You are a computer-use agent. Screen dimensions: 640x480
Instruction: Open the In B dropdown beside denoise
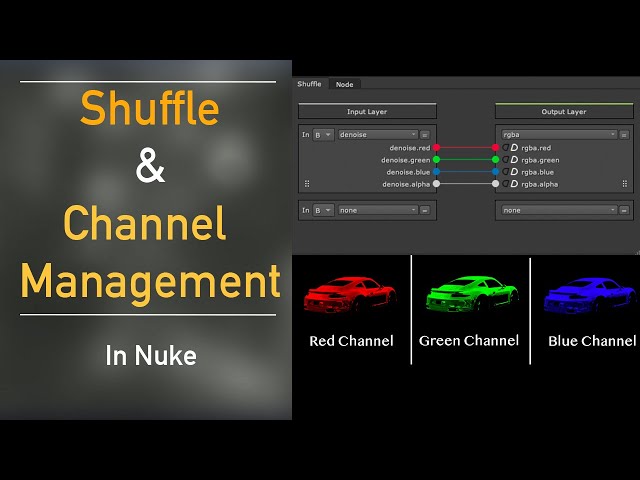(x=323, y=135)
